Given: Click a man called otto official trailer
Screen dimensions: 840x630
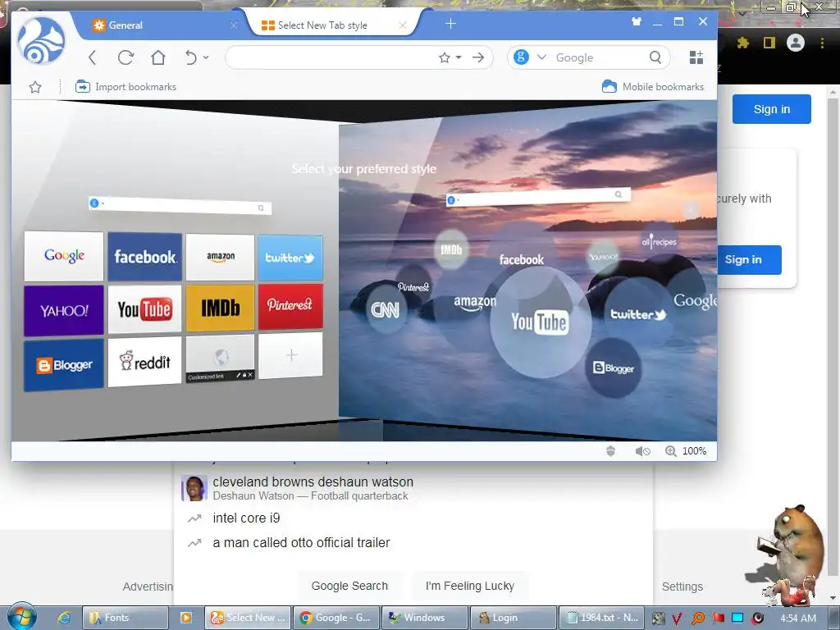Looking at the screenshot, I should tap(301, 543).
